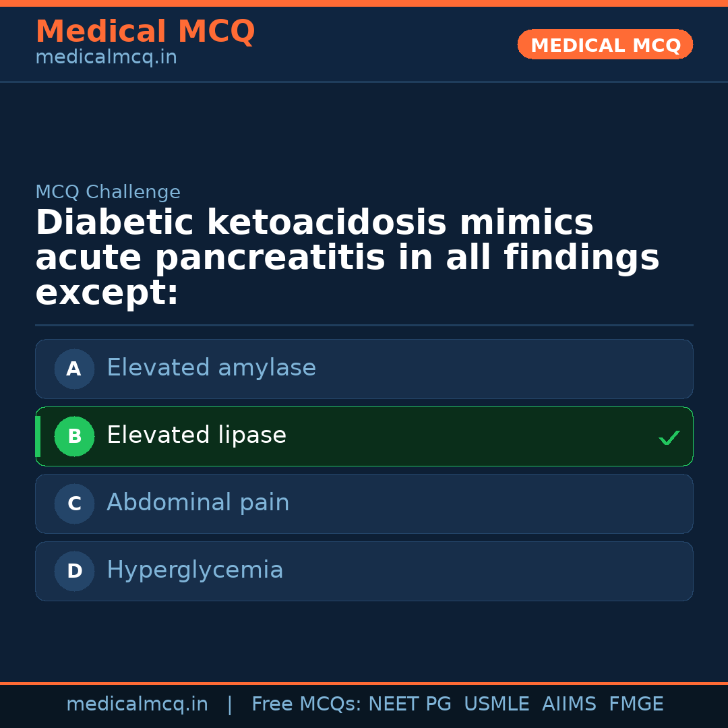Click the letter C circle icon
This screenshot has width=728, height=728.
pyautogui.click(x=74, y=504)
